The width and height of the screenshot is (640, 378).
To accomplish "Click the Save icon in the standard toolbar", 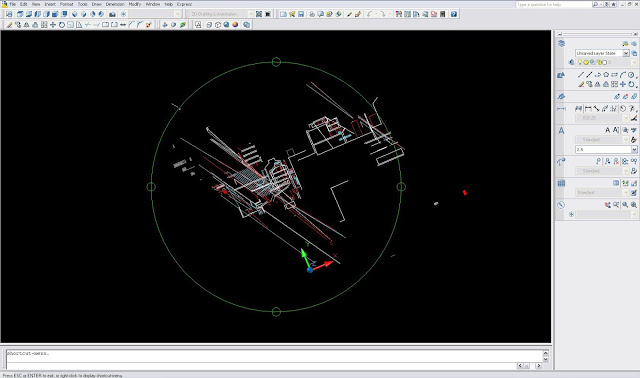I will point(301,14).
